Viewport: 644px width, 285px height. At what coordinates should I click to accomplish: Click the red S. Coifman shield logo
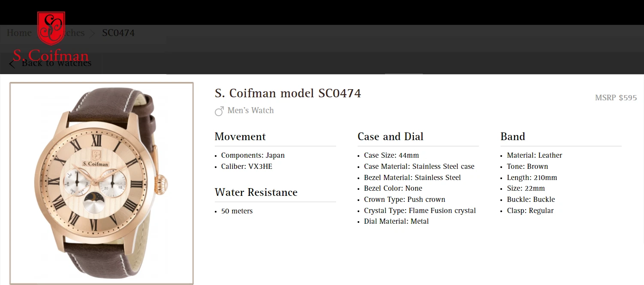pos(51,28)
